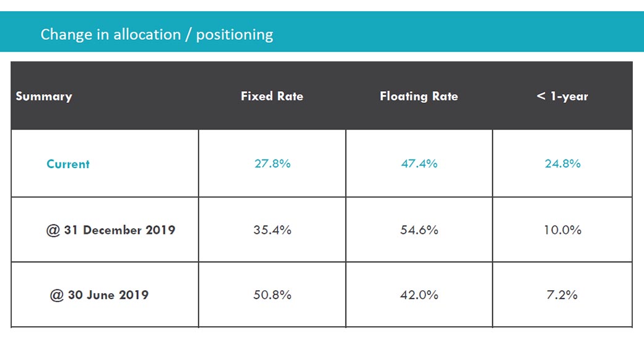Select the 54.6% Floating Rate cell
Viewport: 644px width, 341px height.
click(419, 230)
